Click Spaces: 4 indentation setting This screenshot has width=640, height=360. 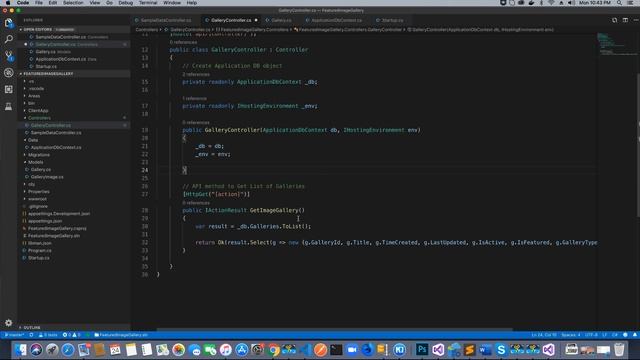pos(571,335)
